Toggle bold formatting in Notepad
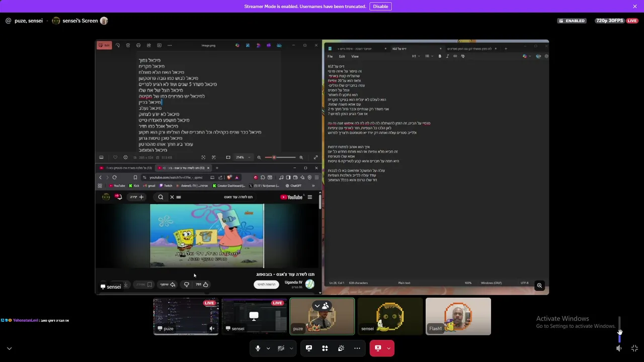 point(440,56)
